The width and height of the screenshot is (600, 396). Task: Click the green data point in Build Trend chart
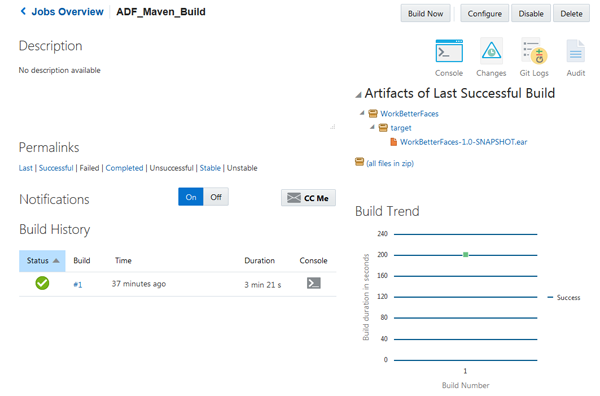(x=466, y=254)
